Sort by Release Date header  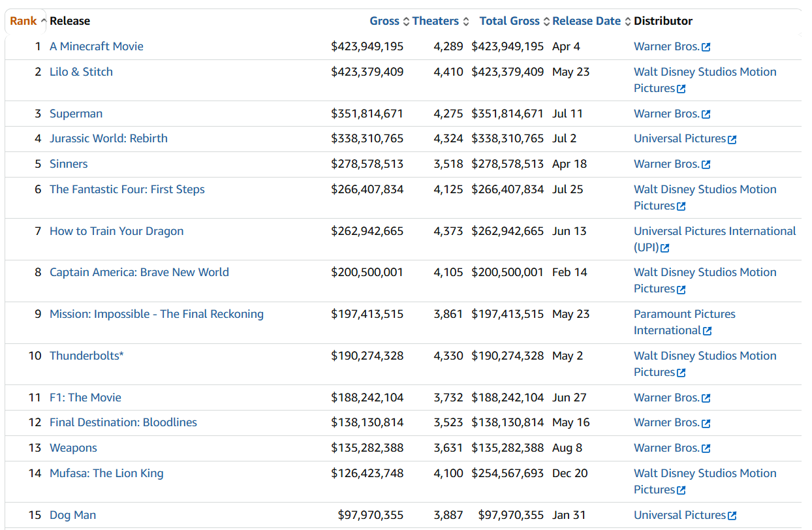[586, 21]
